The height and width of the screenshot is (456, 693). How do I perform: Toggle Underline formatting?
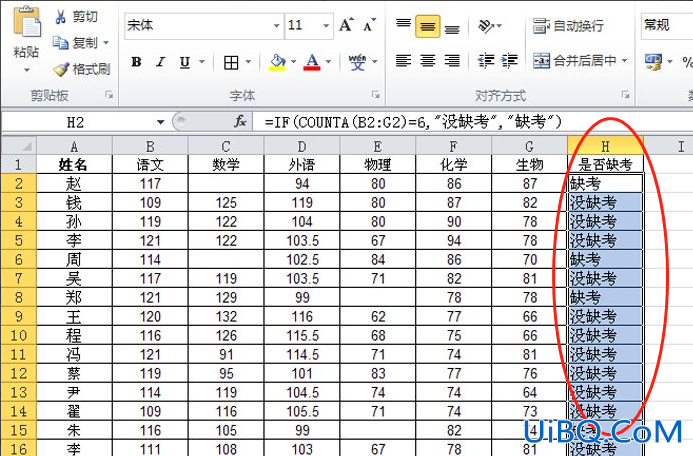click(x=185, y=62)
